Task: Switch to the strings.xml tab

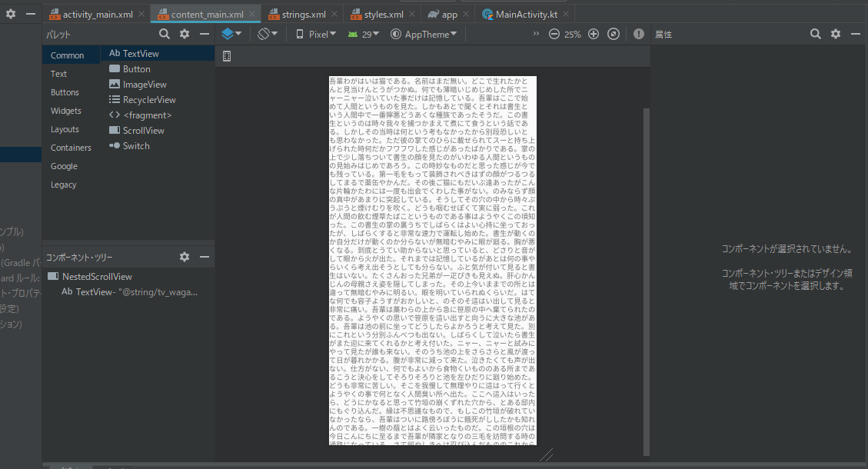Action: tap(304, 15)
